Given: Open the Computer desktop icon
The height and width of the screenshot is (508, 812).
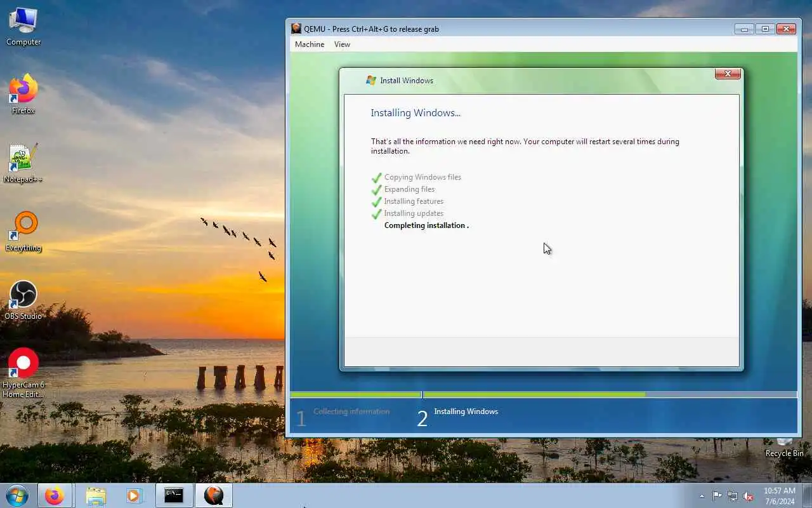Looking at the screenshot, I should [x=23, y=27].
